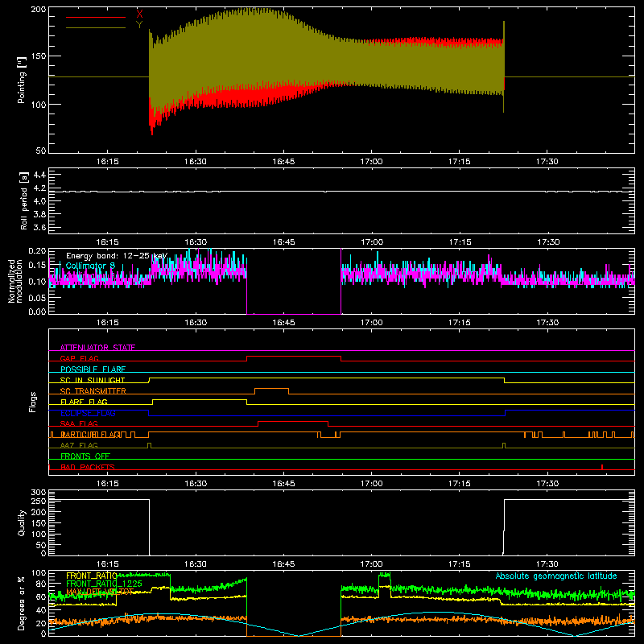The image size is (644, 644).
Task: Click the green FRONT_RATIO_1225 legend label
Action: click(105, 584)
